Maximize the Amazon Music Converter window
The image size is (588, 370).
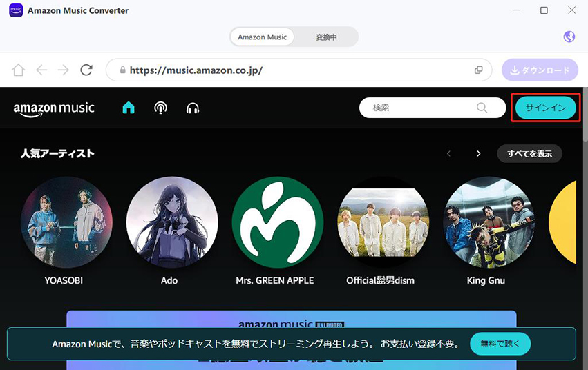pos(544,10)
